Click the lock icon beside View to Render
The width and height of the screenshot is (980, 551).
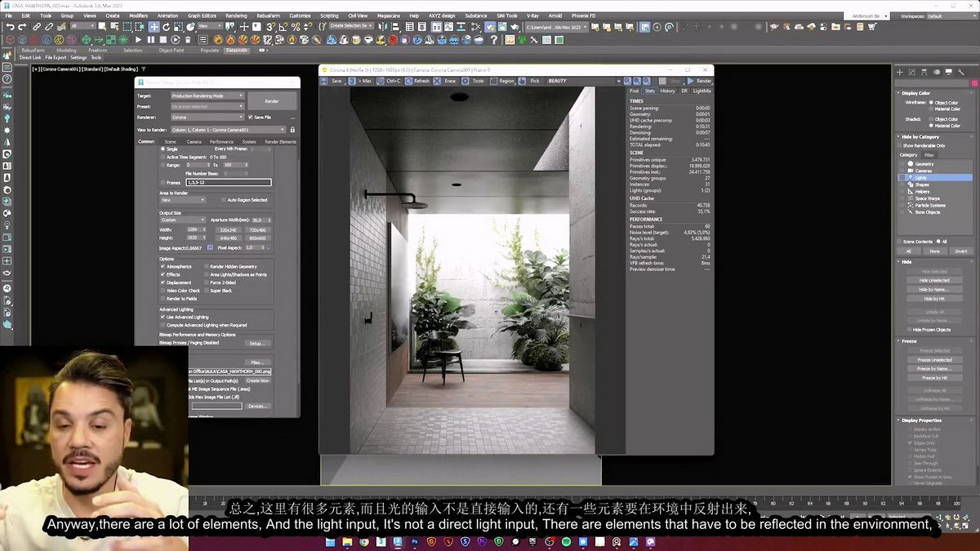point(292,130)
